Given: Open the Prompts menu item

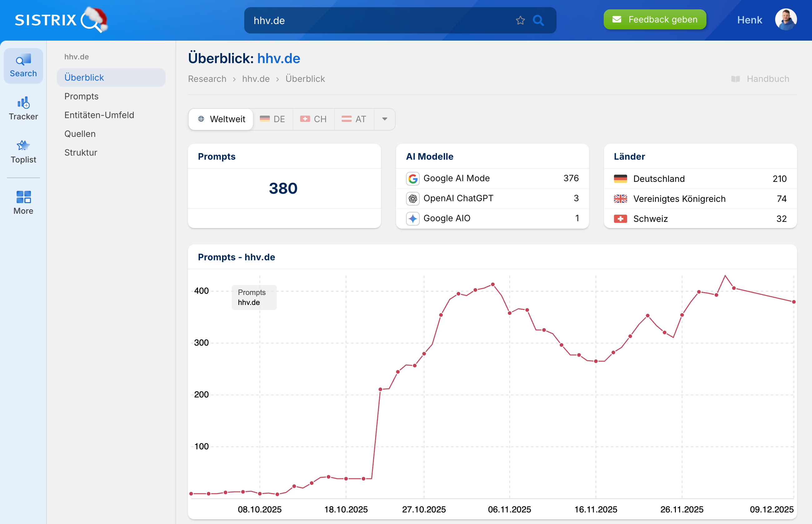Looking at the screenshot, I should tap(81, 96).
